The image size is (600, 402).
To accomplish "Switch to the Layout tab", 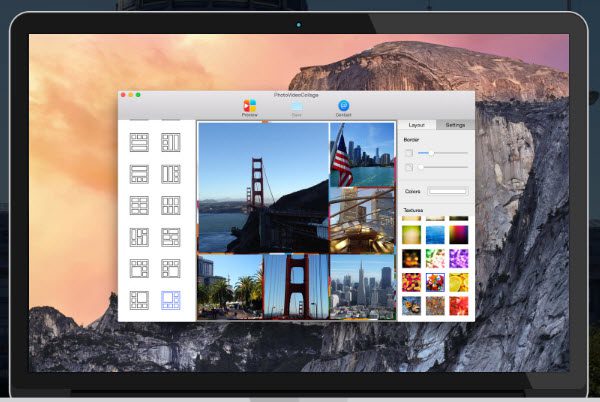I will click(416, 125).
